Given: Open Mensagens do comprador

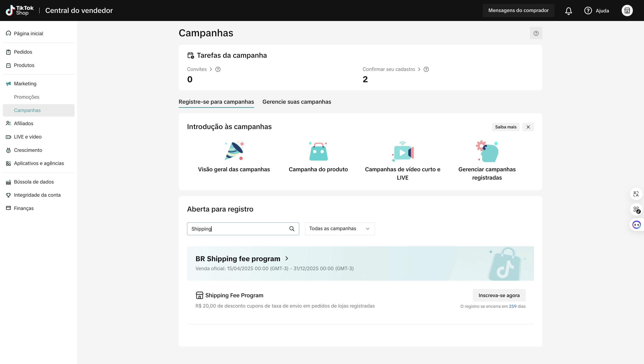Looking at the screenshot, I should pos(518,10).
